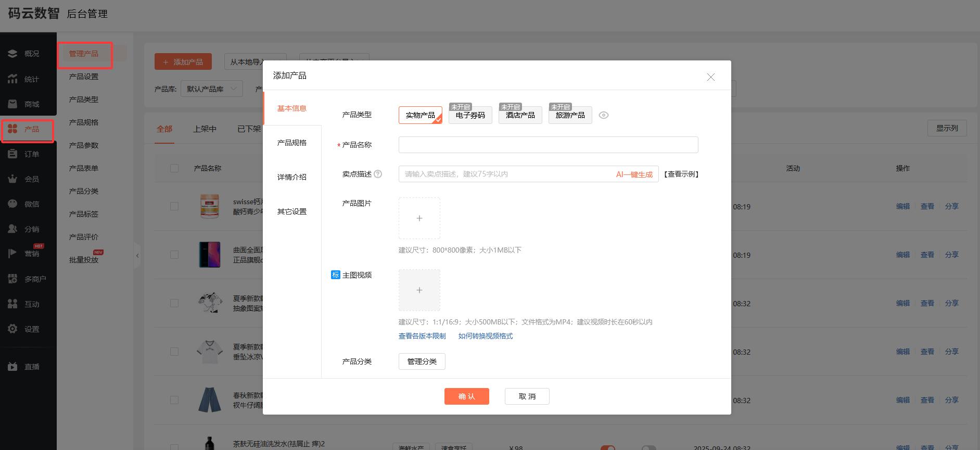
Task: Open the 订单 orders sidebar icon
Action: pyautogui.click(x=12, y=154)
